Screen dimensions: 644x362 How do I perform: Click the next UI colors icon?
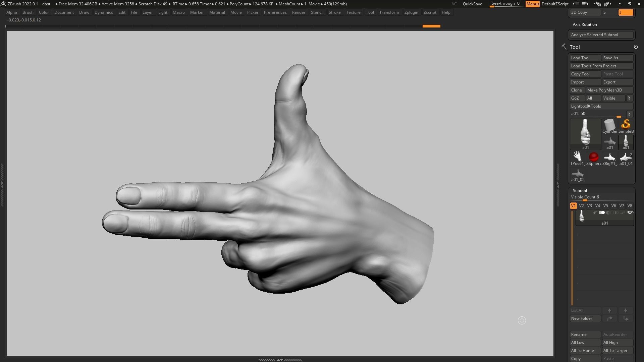pyautogui.click(x=585, y=4)
